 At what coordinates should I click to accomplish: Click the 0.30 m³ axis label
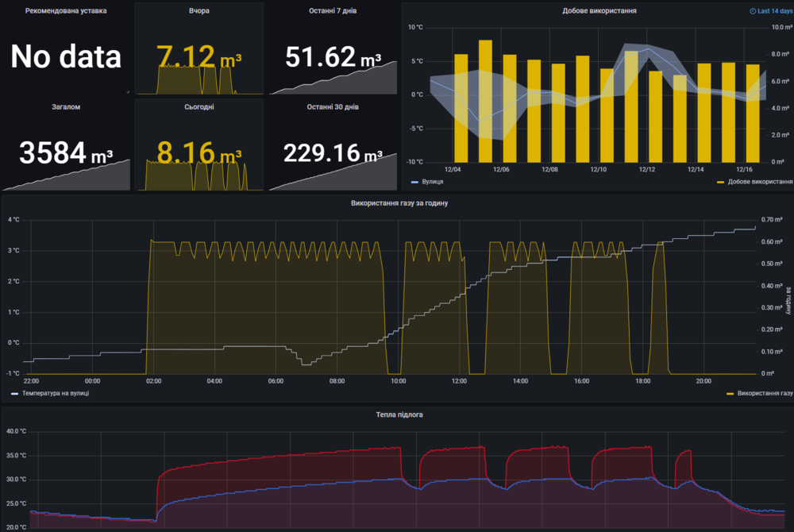(771, 308)
